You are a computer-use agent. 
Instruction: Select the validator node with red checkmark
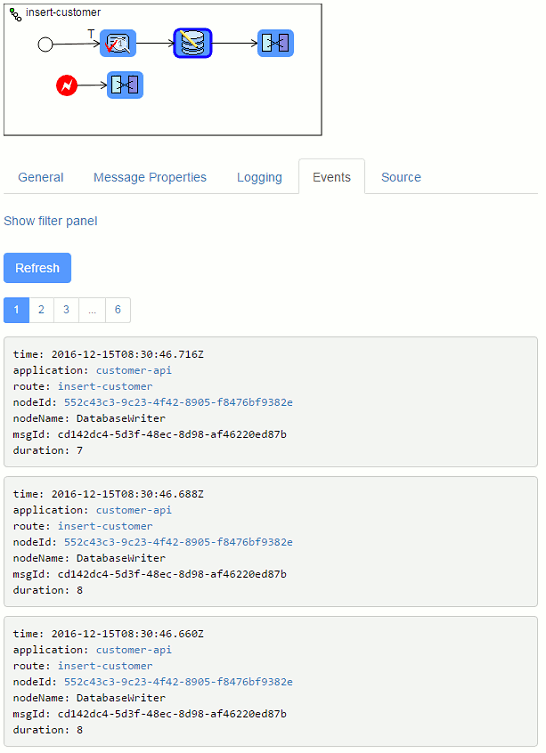coord(118,43)
